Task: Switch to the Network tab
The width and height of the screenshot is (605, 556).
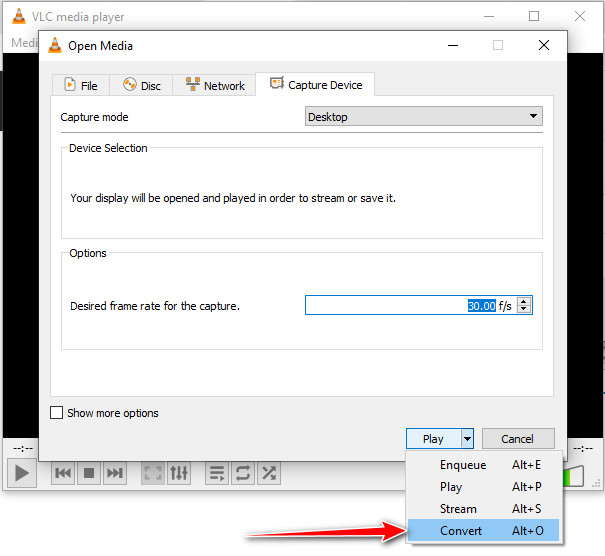Action: pyautogui.click(x=214, y=85)
